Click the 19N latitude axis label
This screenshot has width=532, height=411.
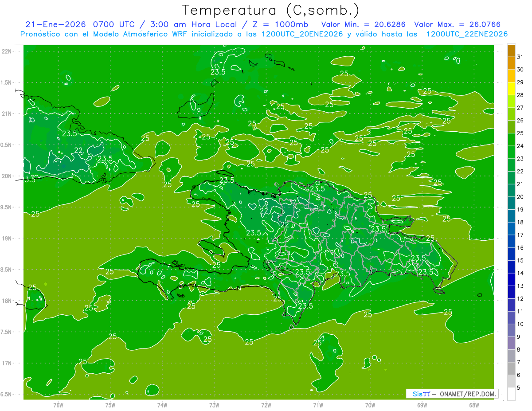tap(7, 239)
